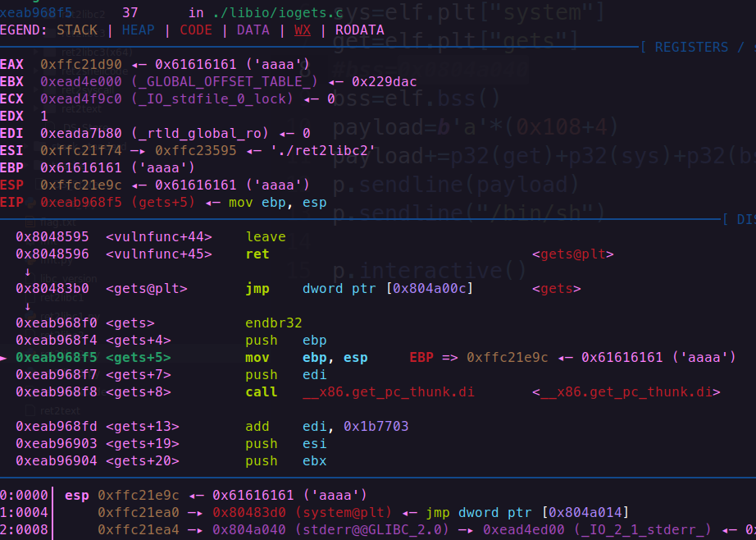Click the './ret2libc2' string
756x540 pixels.
click(x=322, y=150)
